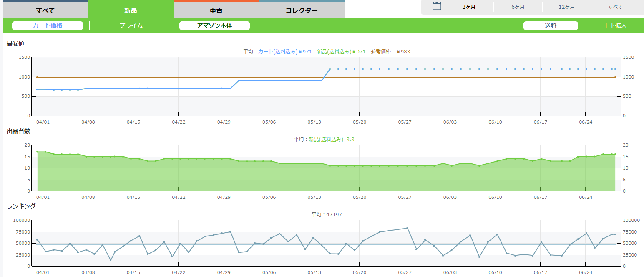Click the ranking peak point near 05/27
This screenshot has height=277, width=644.
pos(407,228)
